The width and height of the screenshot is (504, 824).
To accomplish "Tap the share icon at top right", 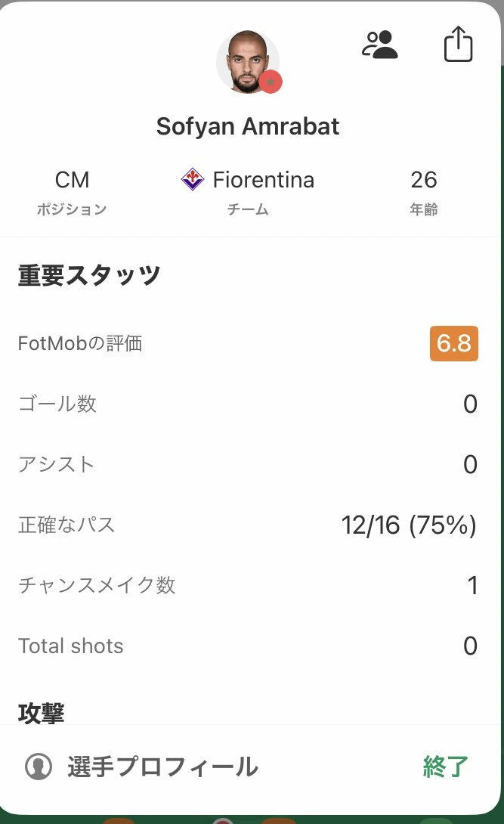I will (x=458, y=45).
